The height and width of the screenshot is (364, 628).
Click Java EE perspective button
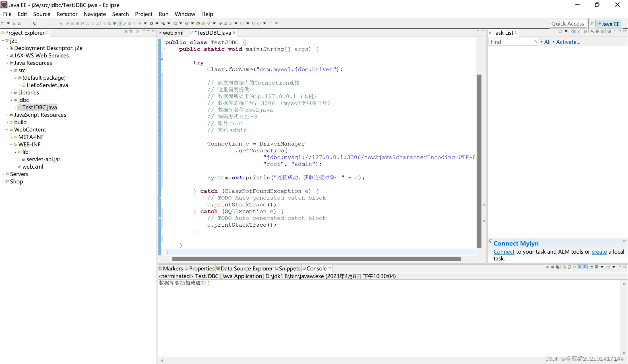[x=608, y=24]
